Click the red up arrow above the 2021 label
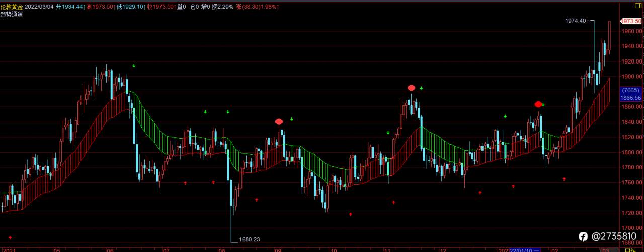This screenshot has height=252, width=644. pos(10,237)
